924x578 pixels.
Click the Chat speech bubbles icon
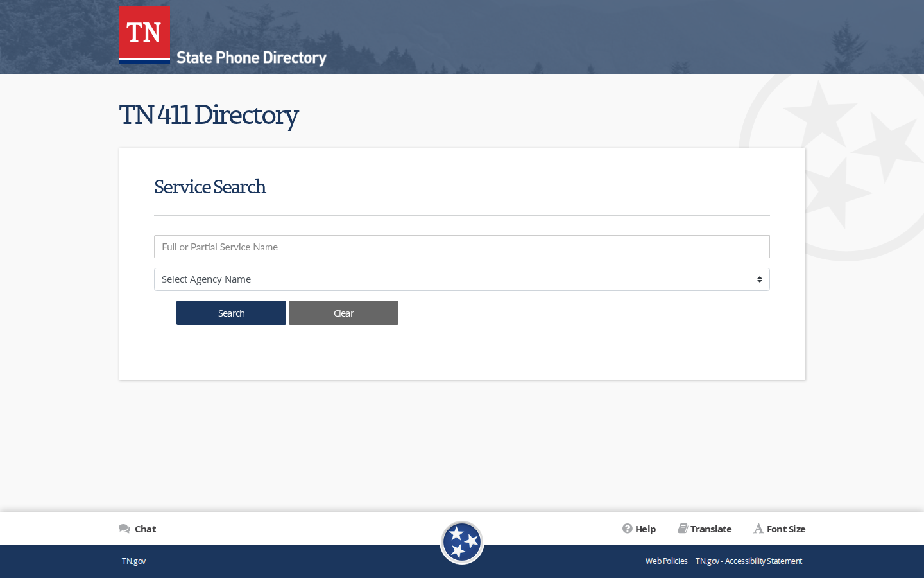(x=124, y=529)
